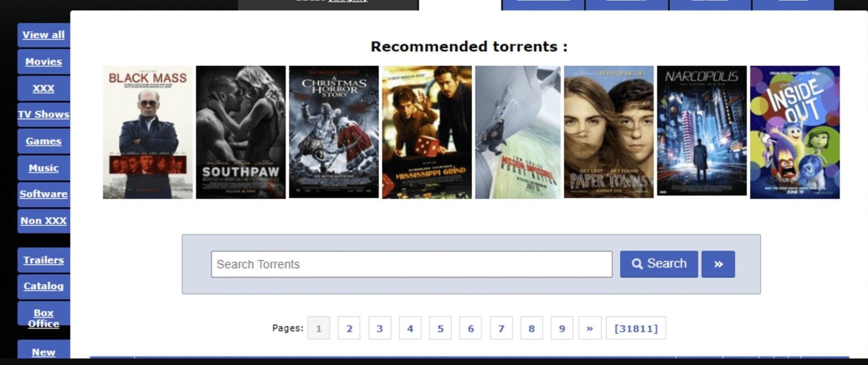
Task: Open the Trailers section
Action: tap(44, 260)
